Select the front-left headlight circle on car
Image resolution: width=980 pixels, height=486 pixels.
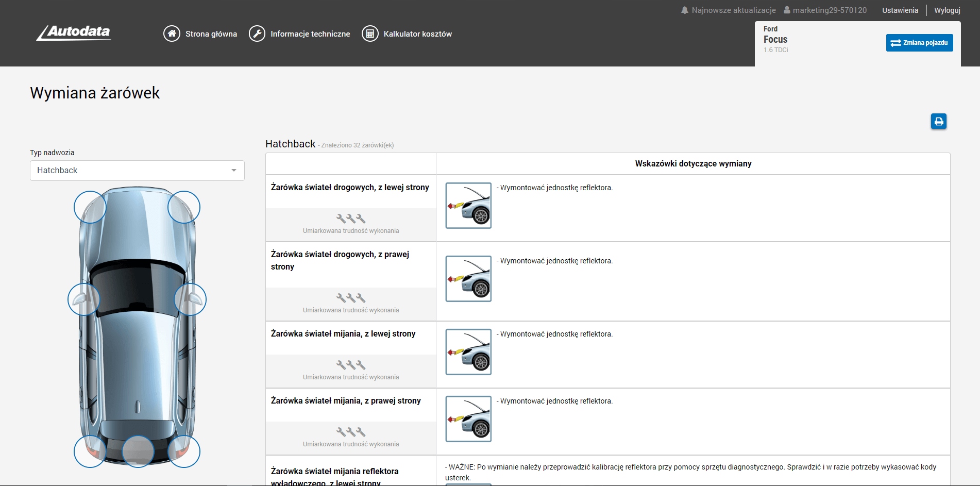tap(90, 207)
